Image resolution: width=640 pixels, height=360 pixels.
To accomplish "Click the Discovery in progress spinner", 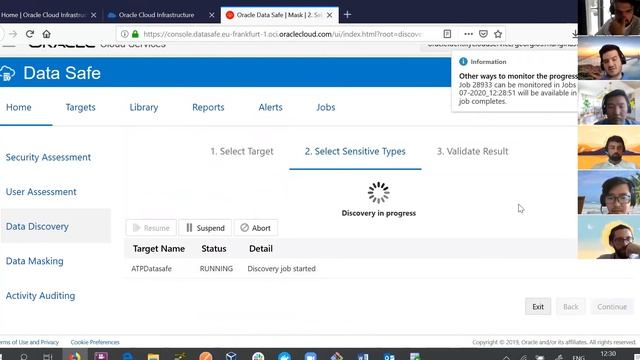I will pyautogui.click(x=378, y=192).
